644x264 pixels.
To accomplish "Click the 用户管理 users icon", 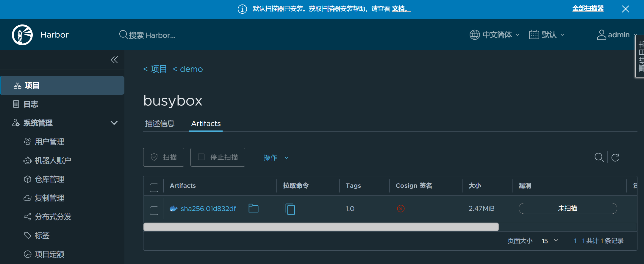I will click(27, 142).
